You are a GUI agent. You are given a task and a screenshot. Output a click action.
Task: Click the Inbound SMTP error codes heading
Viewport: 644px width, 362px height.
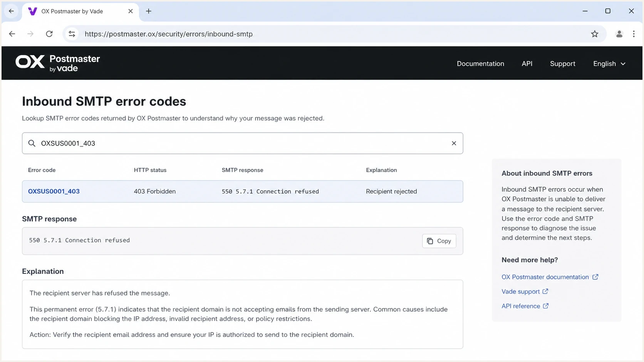pos(104,101)
